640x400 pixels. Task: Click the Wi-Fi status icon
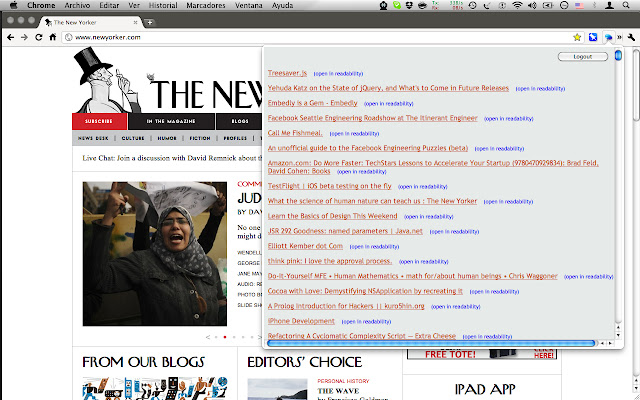coord(518,5)
